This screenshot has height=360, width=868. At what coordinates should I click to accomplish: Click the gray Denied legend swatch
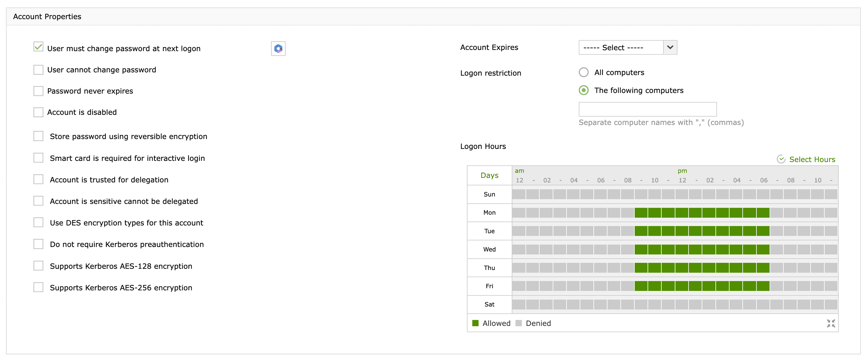pyautogui.click(x=519, y=323)
